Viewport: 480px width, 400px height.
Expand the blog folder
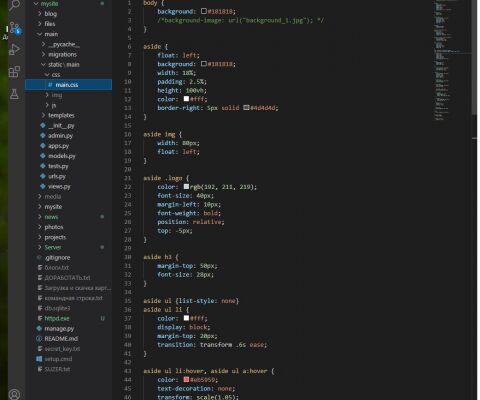click(x=40, y=14)
